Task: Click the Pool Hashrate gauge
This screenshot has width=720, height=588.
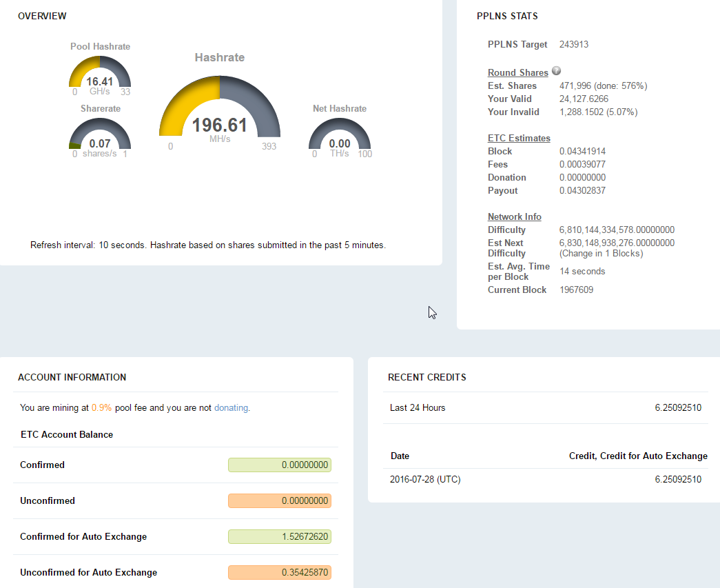Action: [x=100, y=74]
